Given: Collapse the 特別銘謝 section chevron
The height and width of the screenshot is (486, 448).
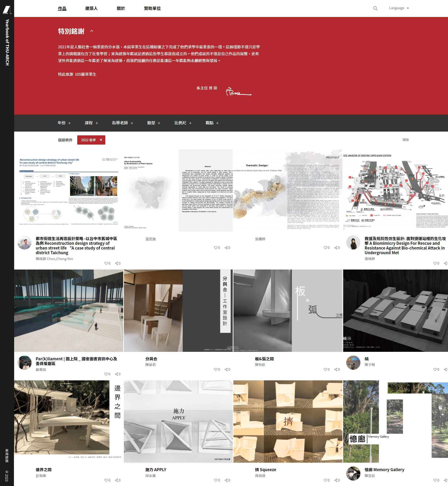Looking at the screenshot, I should tap(92, 31).
